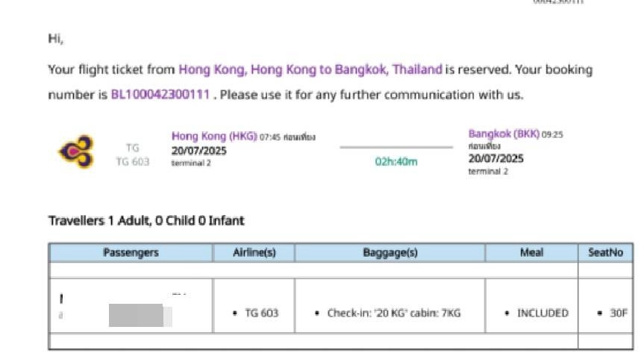
Task: Select booking number BL100042300111
Action: point(160,95)
